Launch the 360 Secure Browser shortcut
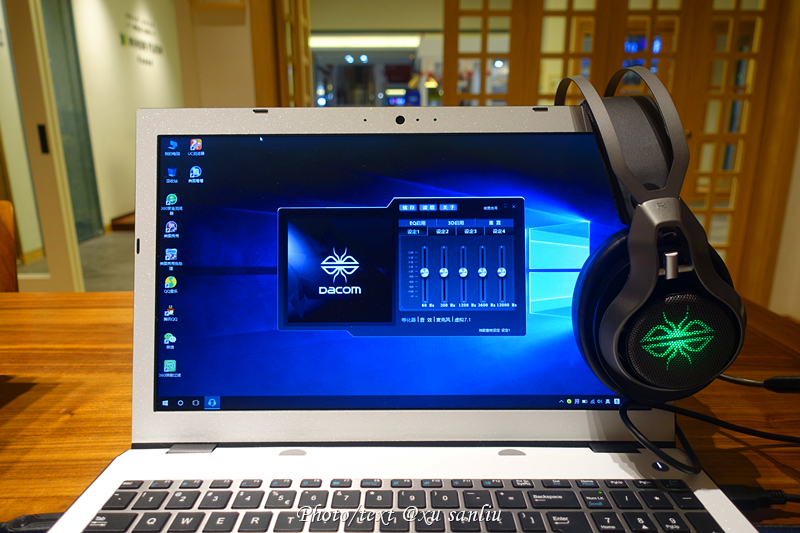Viewport: 800px width, 533px height. tap(171, 203)
